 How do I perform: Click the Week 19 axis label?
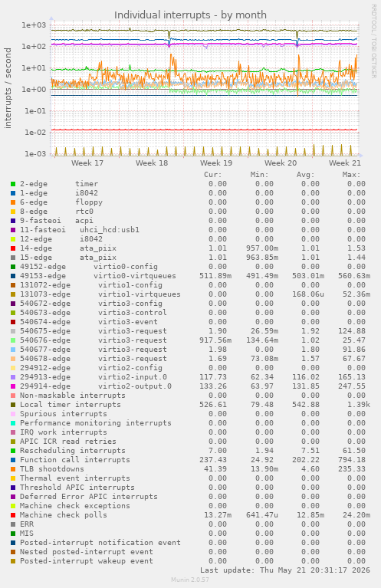tap(216, 163)
